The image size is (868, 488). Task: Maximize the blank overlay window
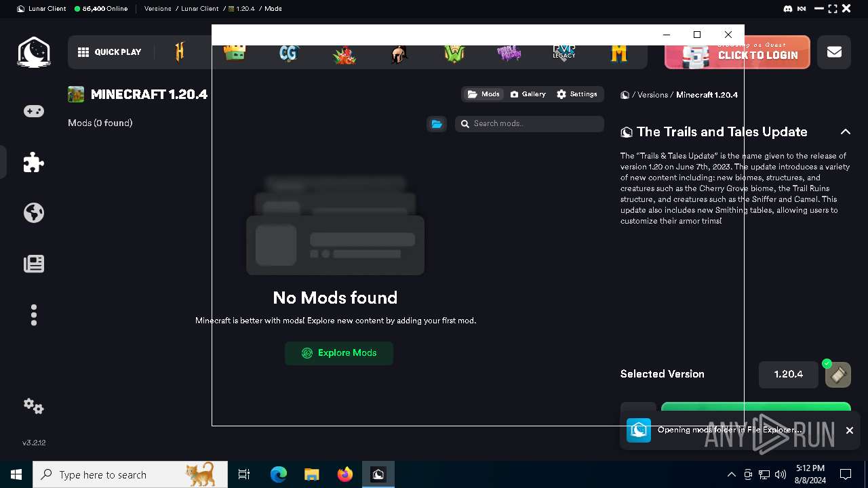(697, 35)
